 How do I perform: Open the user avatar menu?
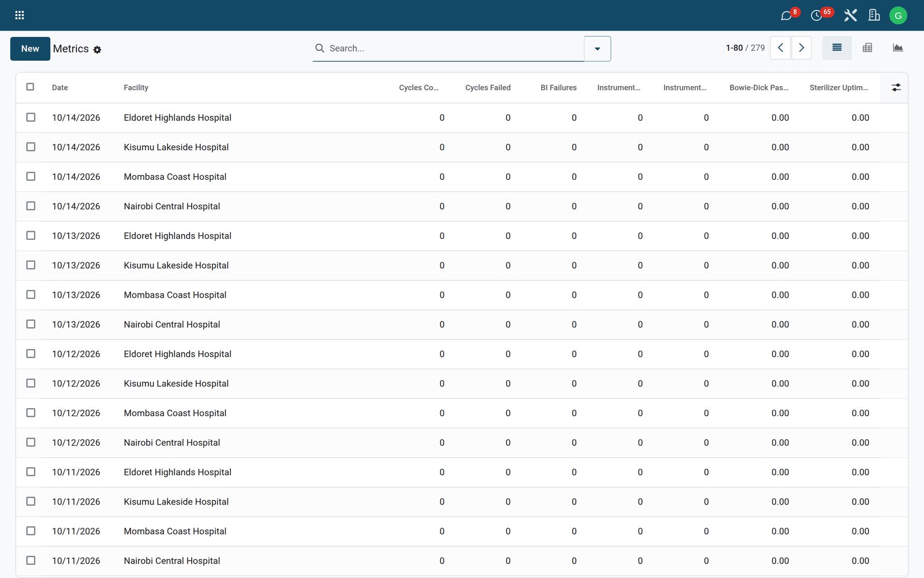[898, 16]
